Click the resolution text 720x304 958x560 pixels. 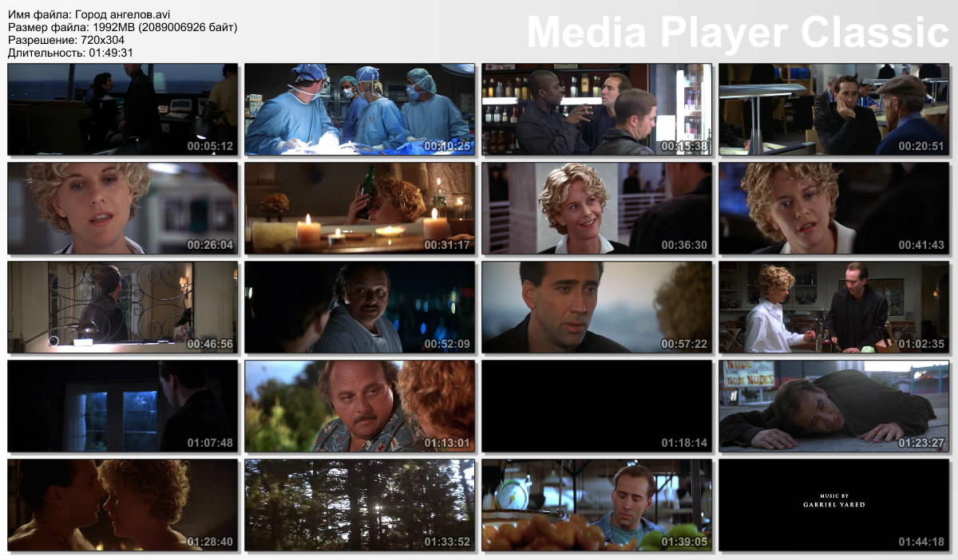pos(102,40)
